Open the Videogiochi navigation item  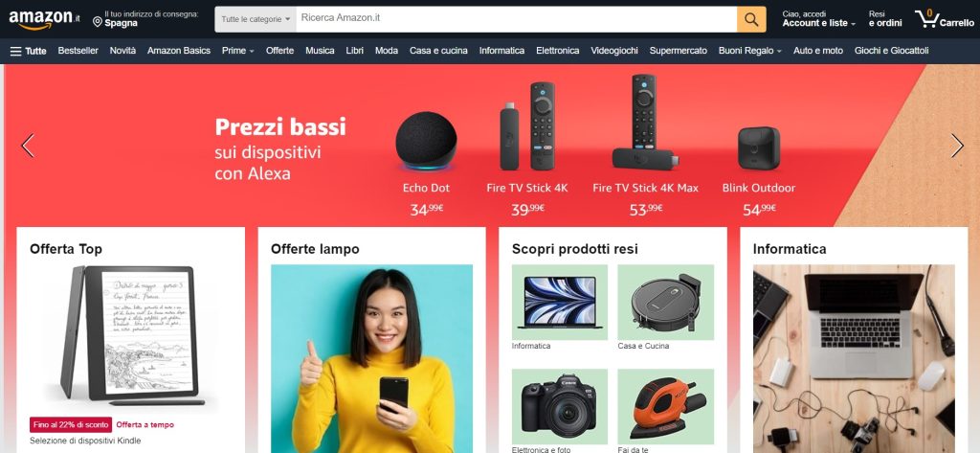coord(614,51)
